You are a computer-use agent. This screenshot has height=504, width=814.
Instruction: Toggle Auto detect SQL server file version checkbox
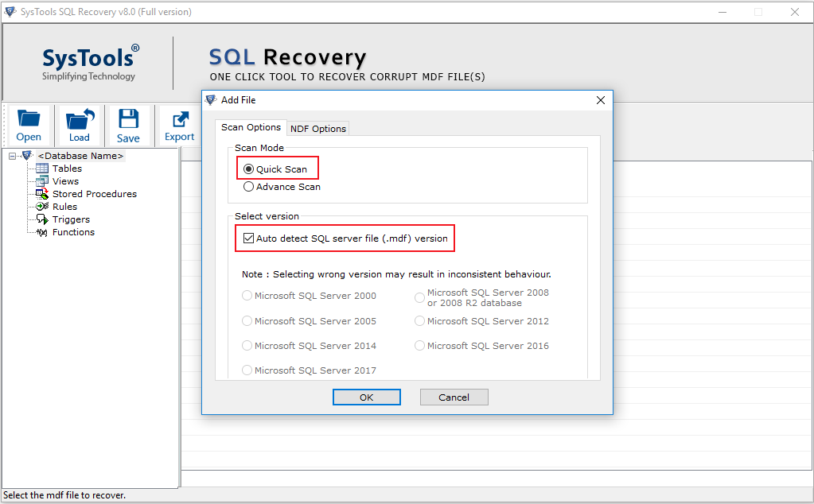pyautogui.click(x=249, y=238)
